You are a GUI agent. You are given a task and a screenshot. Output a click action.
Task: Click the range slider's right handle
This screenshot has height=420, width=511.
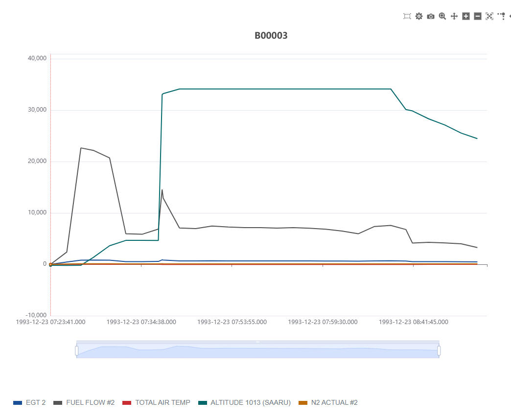439,350
